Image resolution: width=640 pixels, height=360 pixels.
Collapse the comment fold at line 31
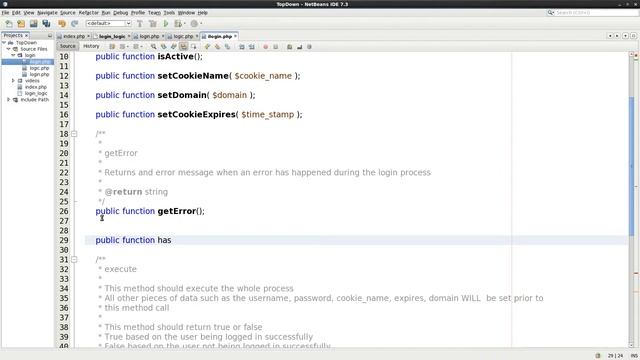click(x=74, y=259)
